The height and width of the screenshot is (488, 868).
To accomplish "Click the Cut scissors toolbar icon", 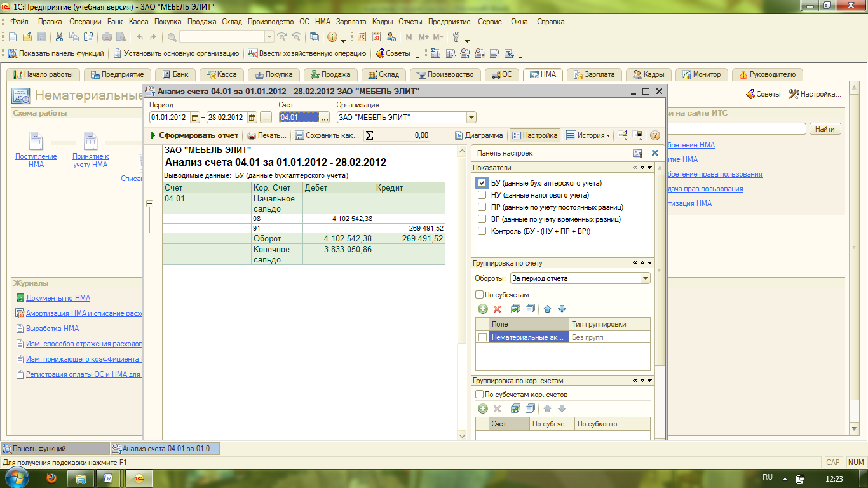I will (x=59, y=37).
